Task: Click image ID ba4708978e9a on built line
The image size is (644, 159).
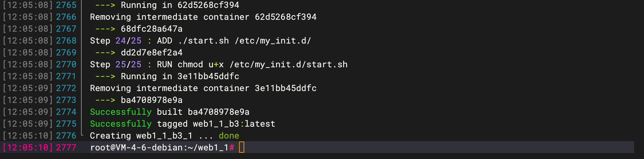Action: 219,112
